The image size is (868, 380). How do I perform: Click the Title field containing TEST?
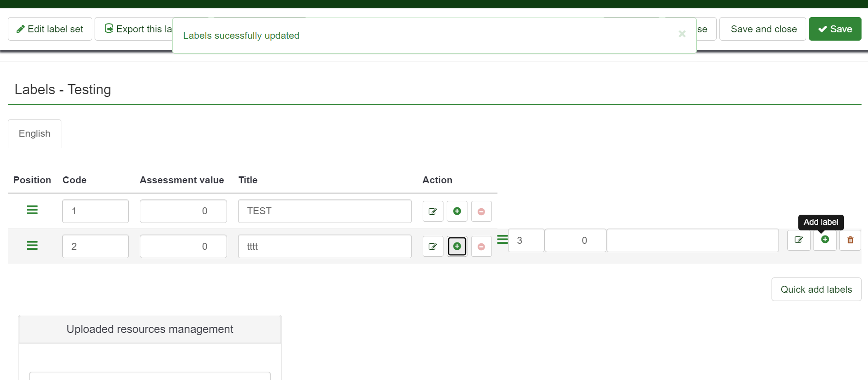click(324, 211)
